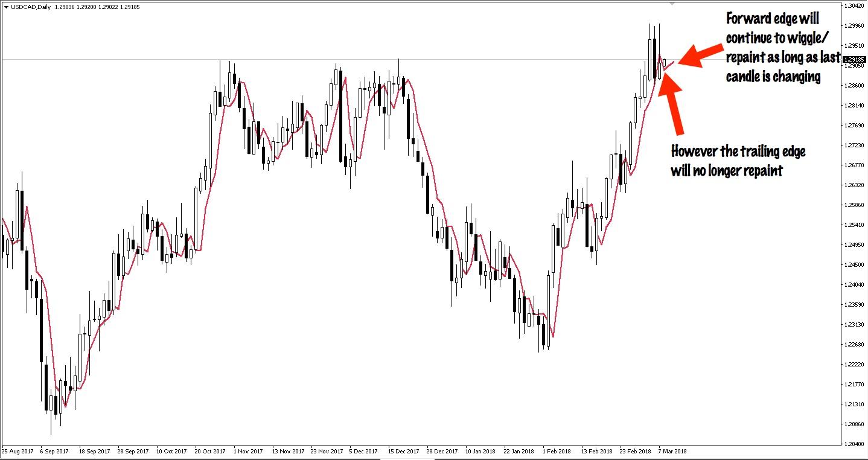This screenshot has height=460, width=868.
Task: Click the 1.29960 price axis label
Action: 855,25
